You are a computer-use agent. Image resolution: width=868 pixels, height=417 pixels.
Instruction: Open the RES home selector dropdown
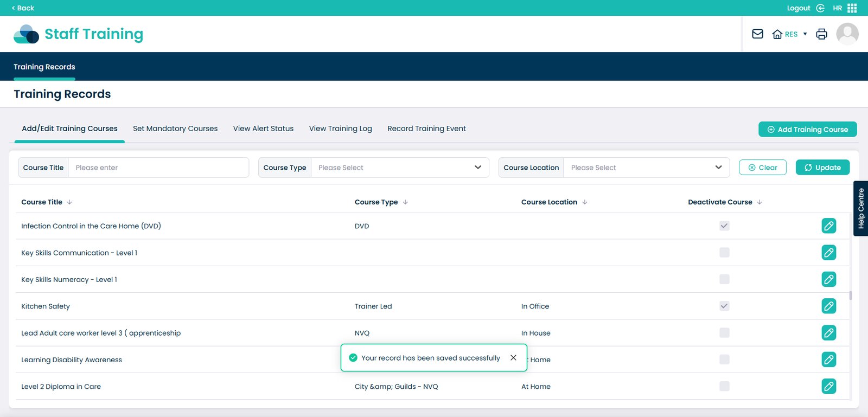790,34
